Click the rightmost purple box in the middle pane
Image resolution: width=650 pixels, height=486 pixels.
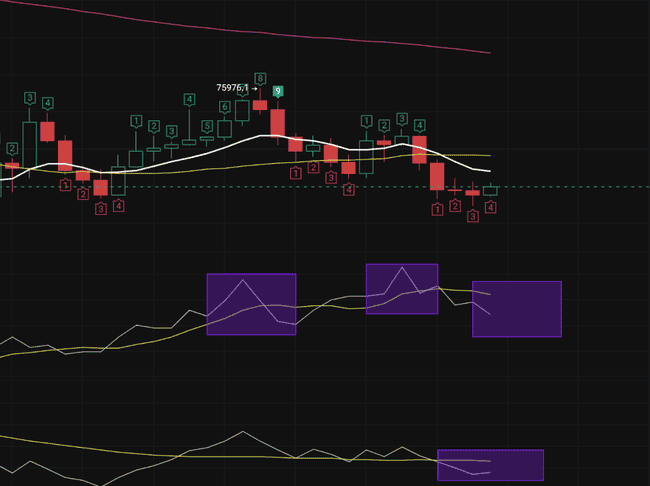pyautogui.click(x=516, y=309)
